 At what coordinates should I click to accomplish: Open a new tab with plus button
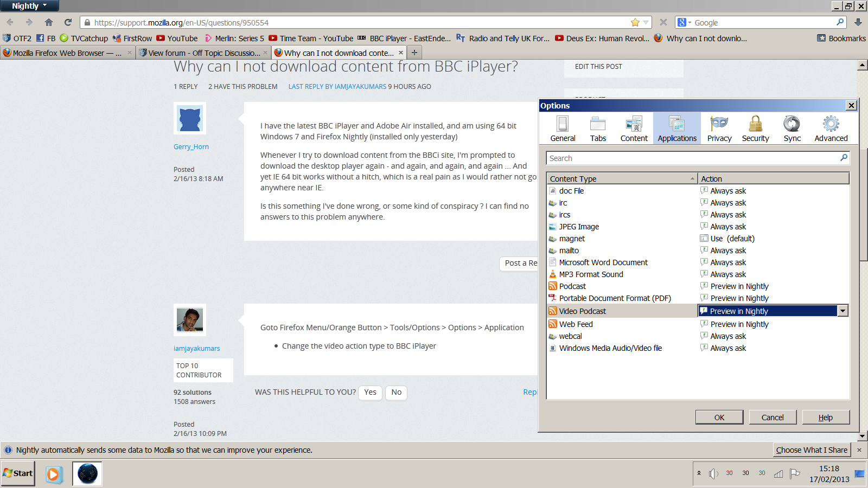[x=414, y=53]
